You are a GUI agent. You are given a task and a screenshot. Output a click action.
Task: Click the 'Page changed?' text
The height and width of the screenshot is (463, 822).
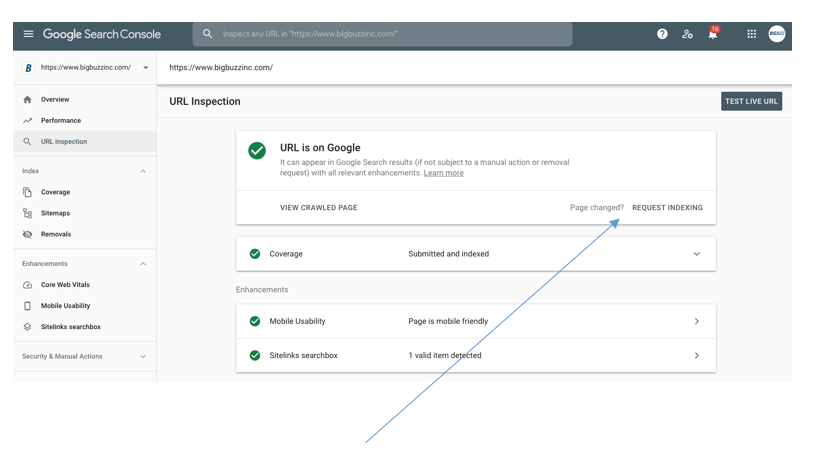tap(597, 208)
